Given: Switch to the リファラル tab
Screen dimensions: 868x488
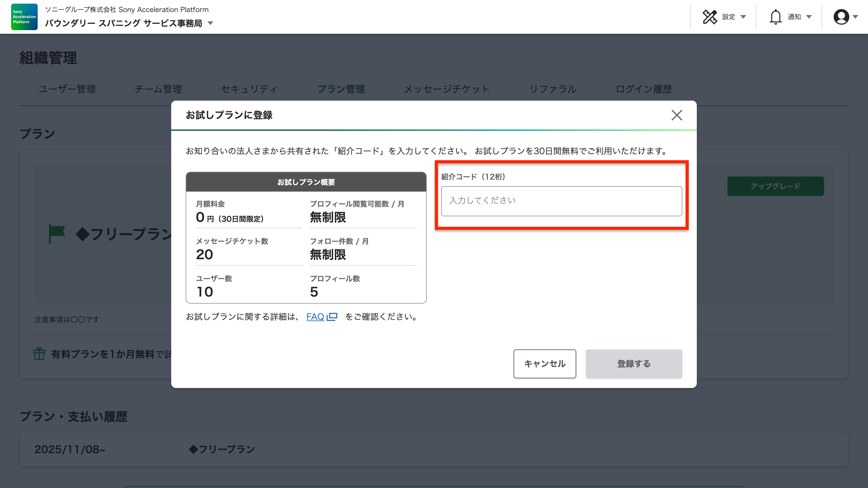Looking at the screenshot, I should pyautogui.click(x=553, y=89).
